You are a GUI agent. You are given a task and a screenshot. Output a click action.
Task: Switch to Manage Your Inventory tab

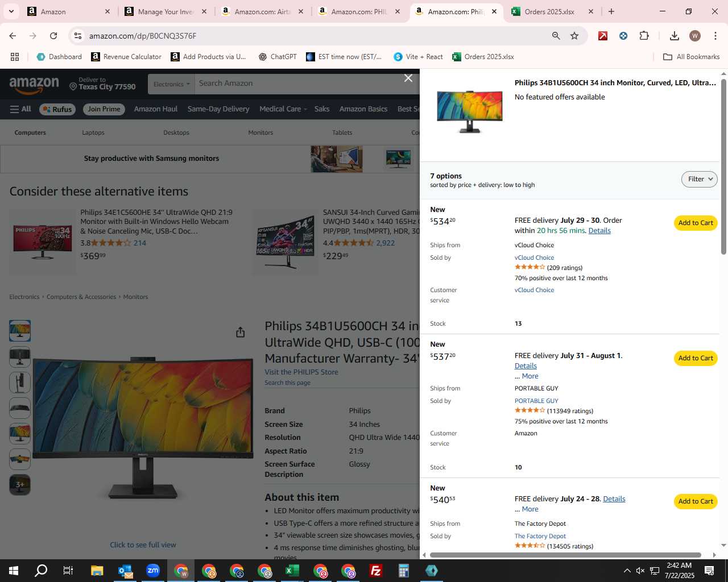[166, 11]
